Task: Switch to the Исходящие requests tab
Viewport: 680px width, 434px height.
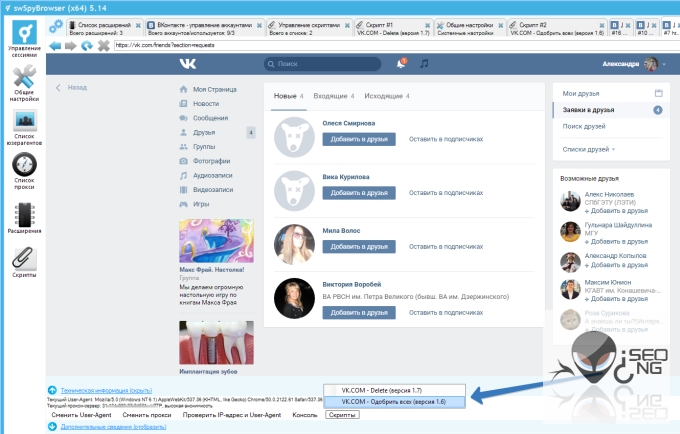Action: point(387,96)
